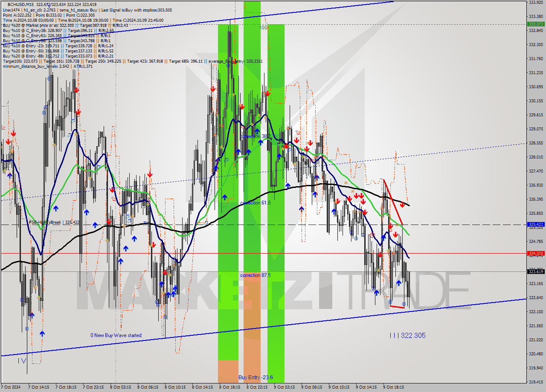
Task: Click the 328.550 price axis label
Action: tap(535, 143)
